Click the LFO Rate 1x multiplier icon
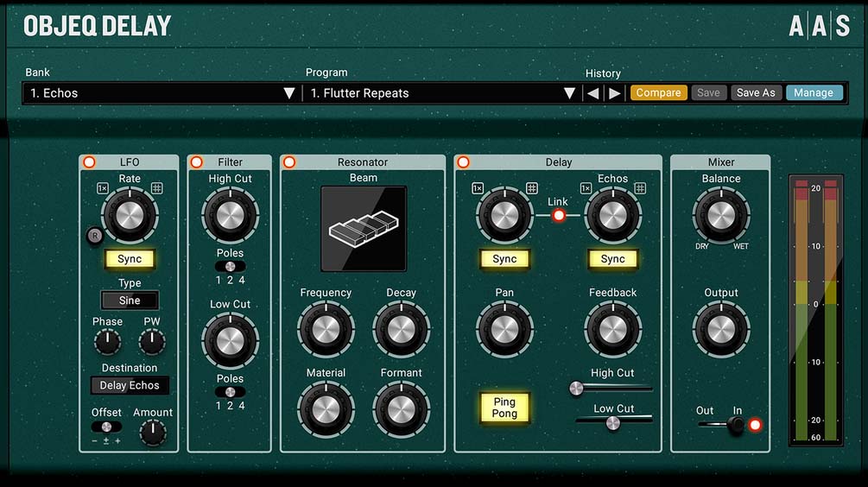Viewport: 868px width, 487px height. [x=103, y=188]
